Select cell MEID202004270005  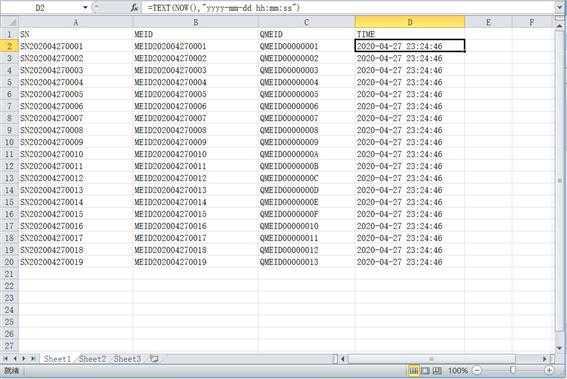[195, 94]
